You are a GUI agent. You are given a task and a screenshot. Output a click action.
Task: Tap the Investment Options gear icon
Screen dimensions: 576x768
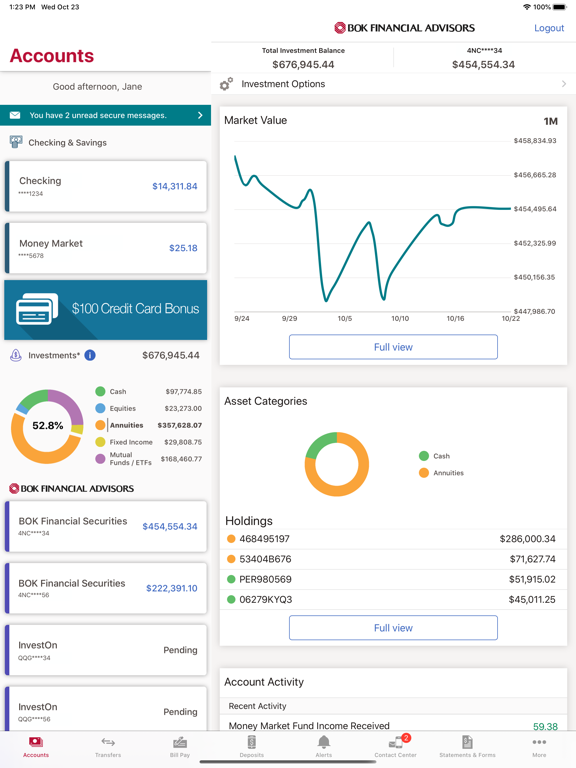[226, 84]
